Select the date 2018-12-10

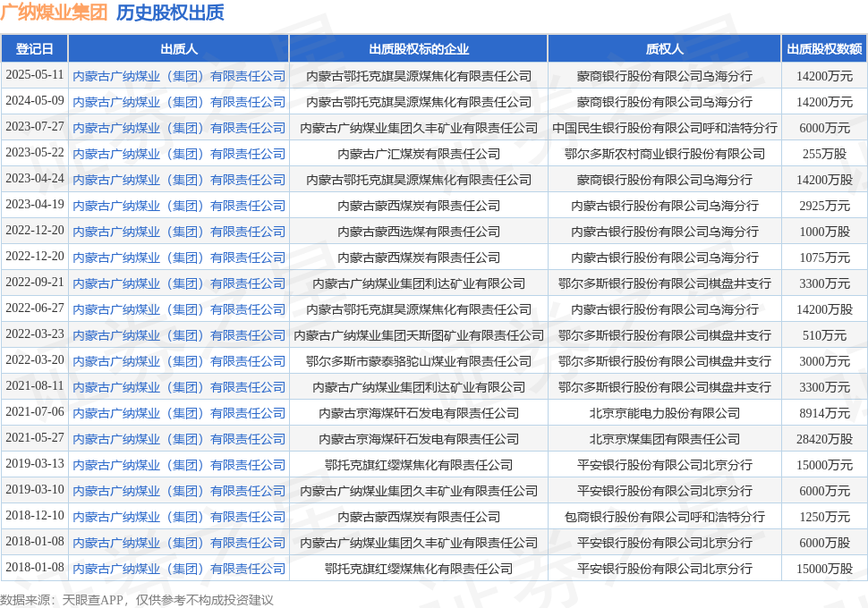(34, 516)
